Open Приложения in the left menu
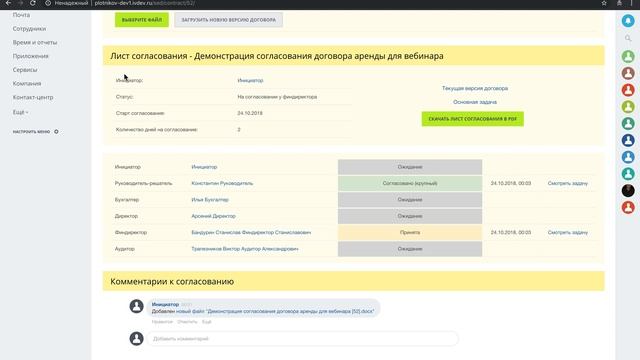The height and width of the screenshot is (360, 640). [x=31, y=56]
